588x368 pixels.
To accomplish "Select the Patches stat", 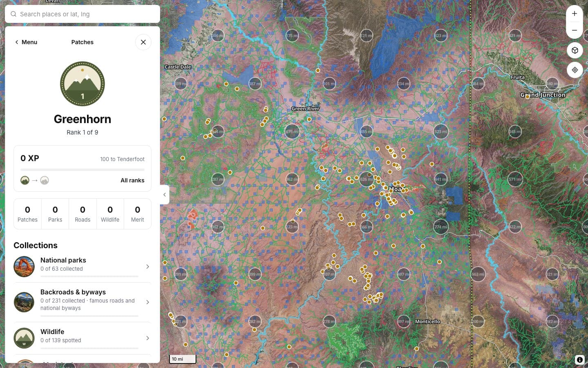I will 27,214.
